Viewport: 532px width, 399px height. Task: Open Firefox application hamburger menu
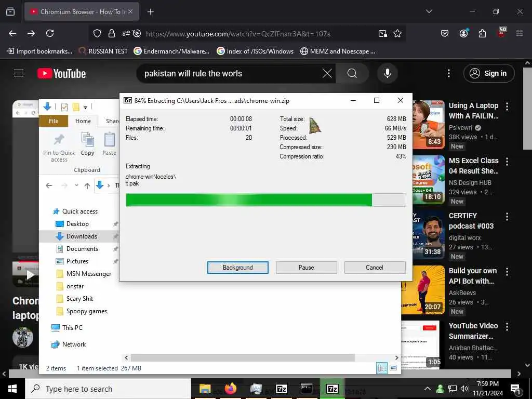519,33
